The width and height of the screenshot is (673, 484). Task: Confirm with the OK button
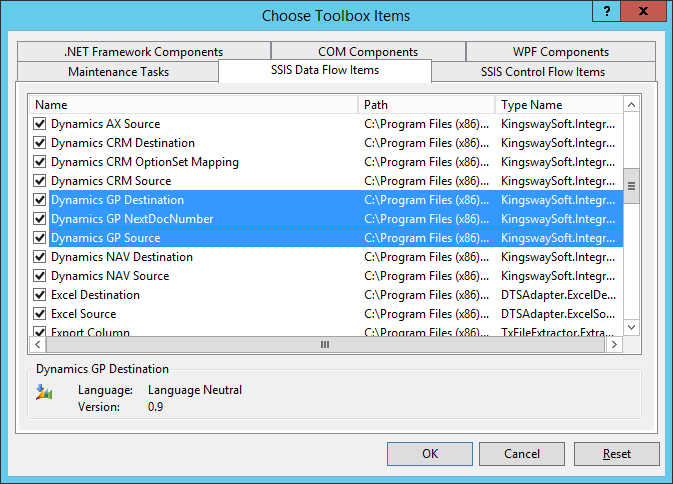430,454
